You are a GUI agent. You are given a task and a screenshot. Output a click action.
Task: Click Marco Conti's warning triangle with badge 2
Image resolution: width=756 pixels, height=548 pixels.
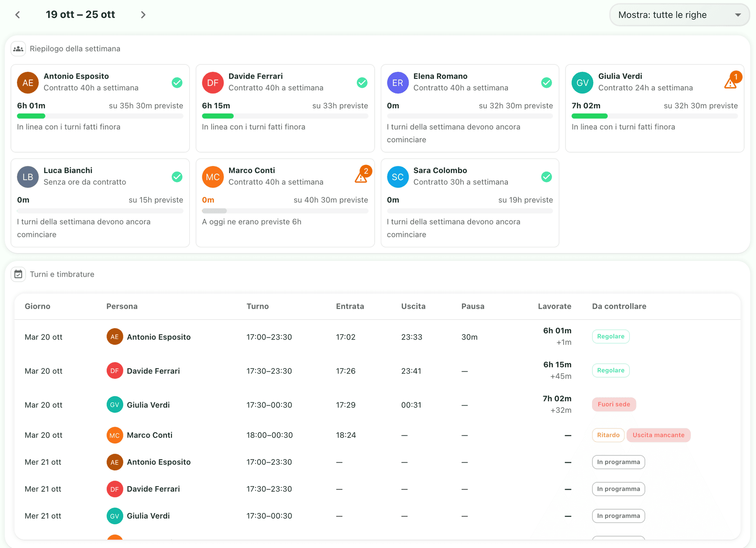pos(361,178)
